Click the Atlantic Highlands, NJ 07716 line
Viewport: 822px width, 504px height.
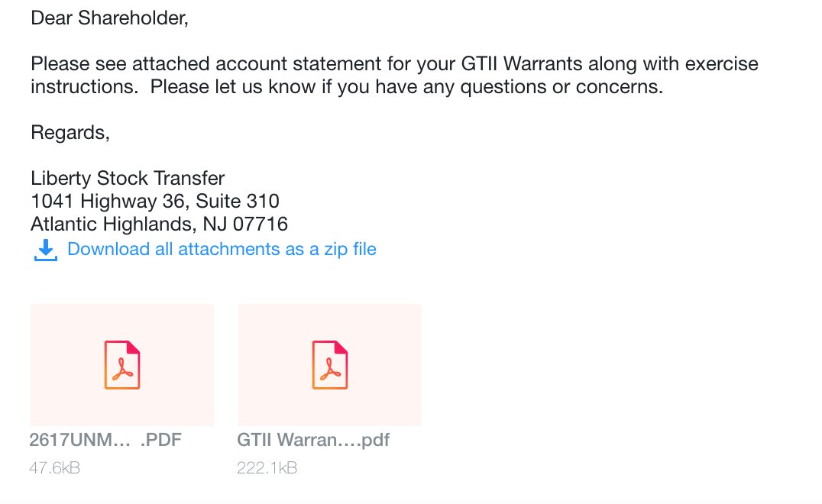tap(160, 225)
